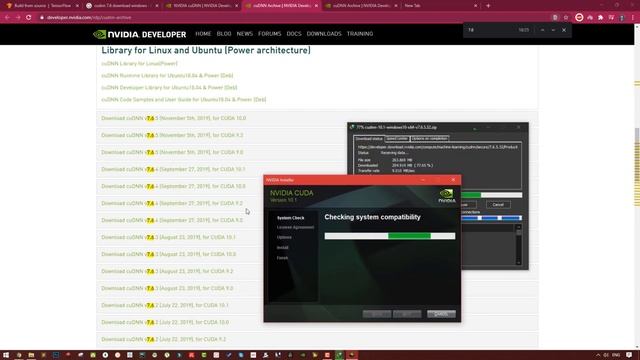
Task: Go to previous find match
Action: pos(542,30)
